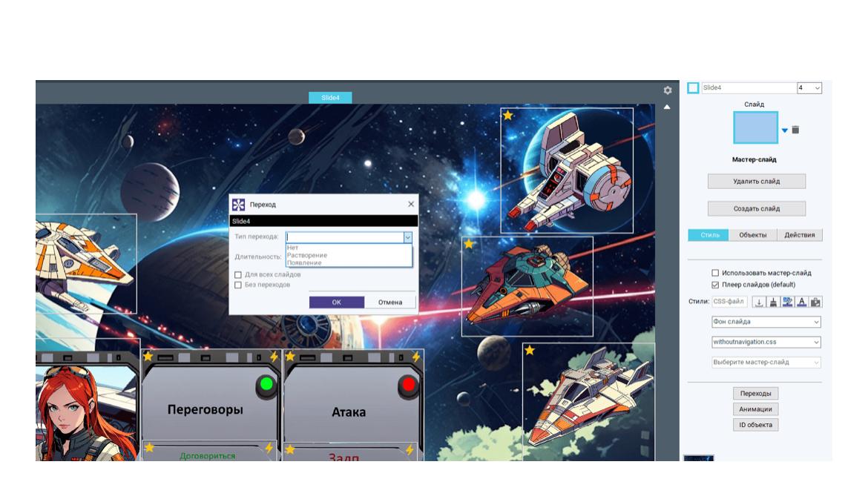Viewport: 868px width, 496px height.
Task: Click the light blue slide color swatch
Action: click(x=755, y=128)
